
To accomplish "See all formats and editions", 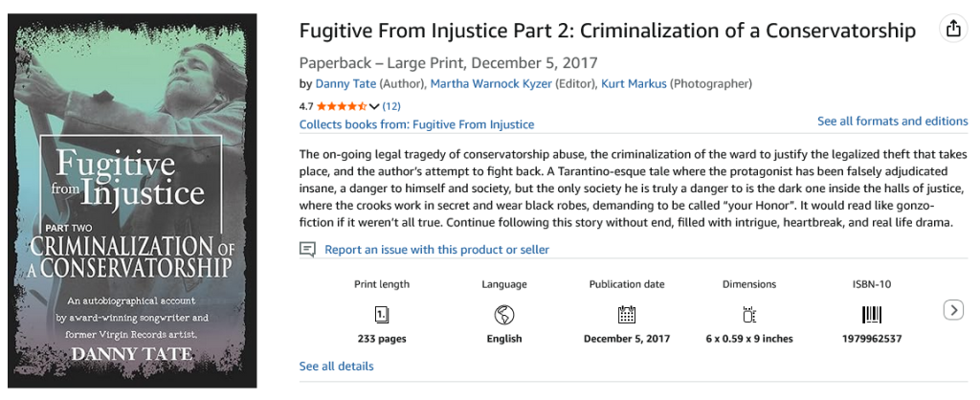I will point(892,122).
